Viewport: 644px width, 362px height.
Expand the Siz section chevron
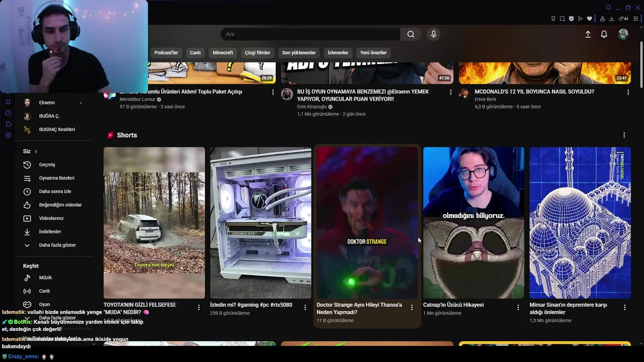click(x=36, y=151)
